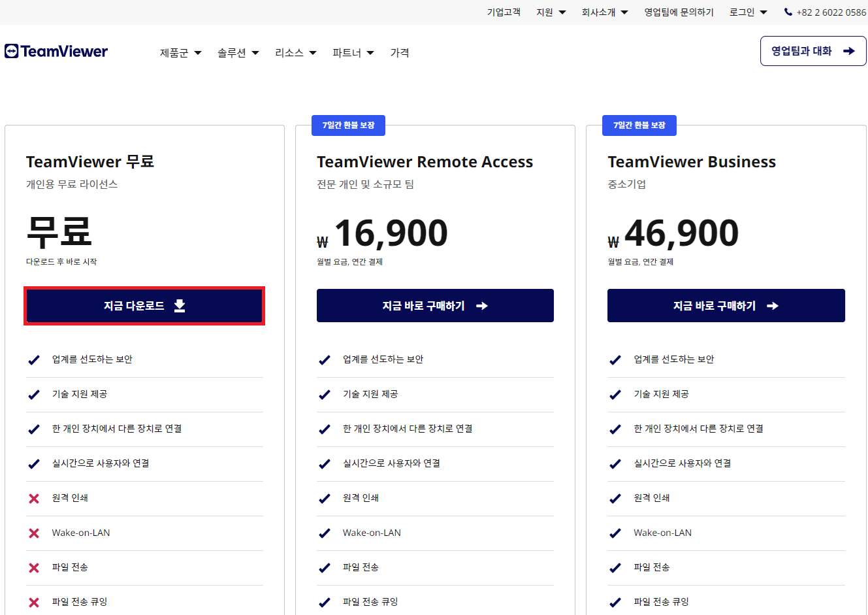Click the large 무료 price text
Screen dimensions: 868x615
(59, 231)
